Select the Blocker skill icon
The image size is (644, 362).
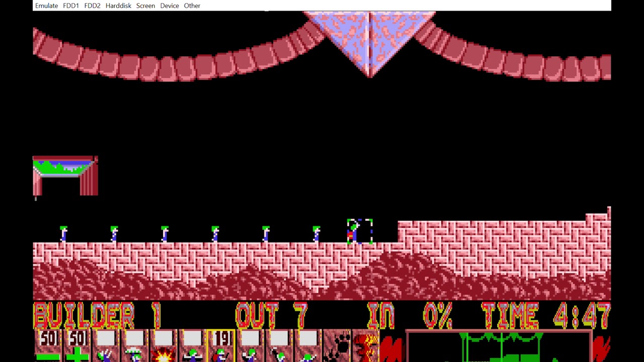(x=192, y=346)
